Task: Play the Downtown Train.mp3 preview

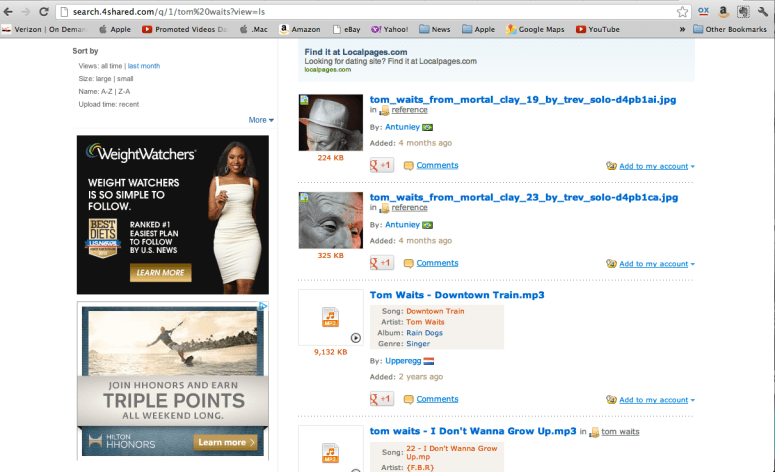Action: point(355,337)
